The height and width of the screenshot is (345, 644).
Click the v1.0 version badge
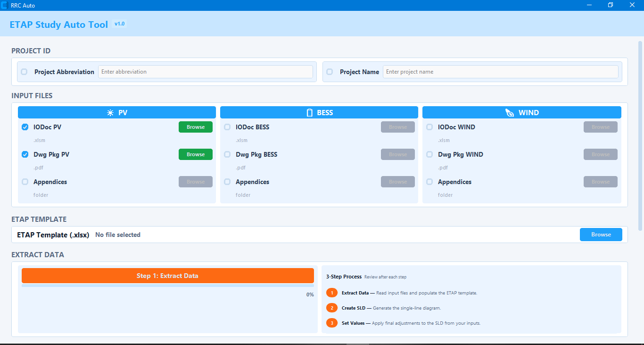tap(120, 24)
